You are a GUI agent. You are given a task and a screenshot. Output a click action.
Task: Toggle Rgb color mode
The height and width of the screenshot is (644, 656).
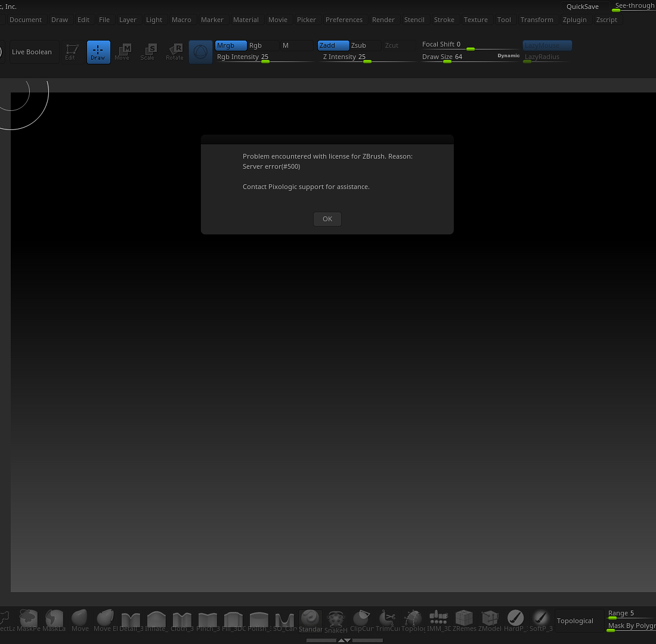click(263, 45)
